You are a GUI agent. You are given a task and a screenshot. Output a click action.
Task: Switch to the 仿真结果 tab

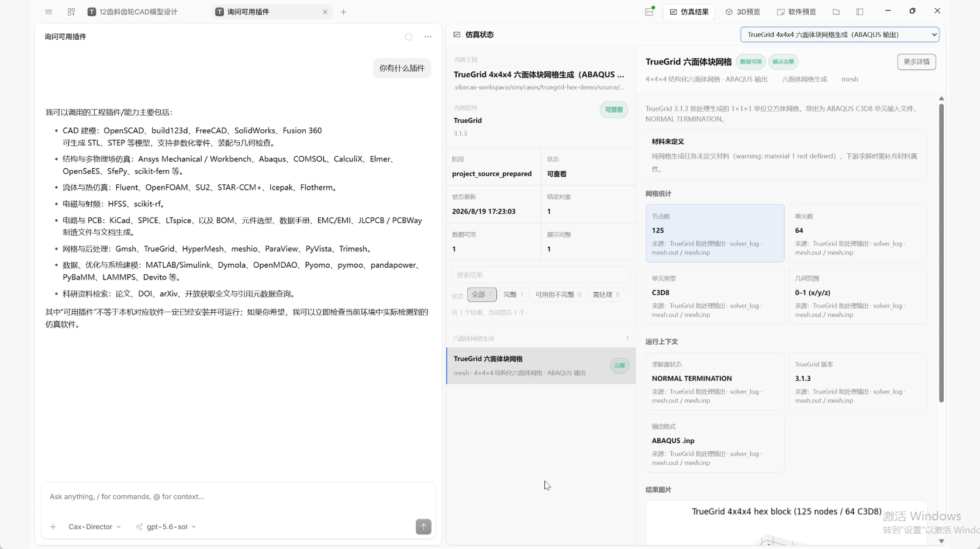point(689,12)
